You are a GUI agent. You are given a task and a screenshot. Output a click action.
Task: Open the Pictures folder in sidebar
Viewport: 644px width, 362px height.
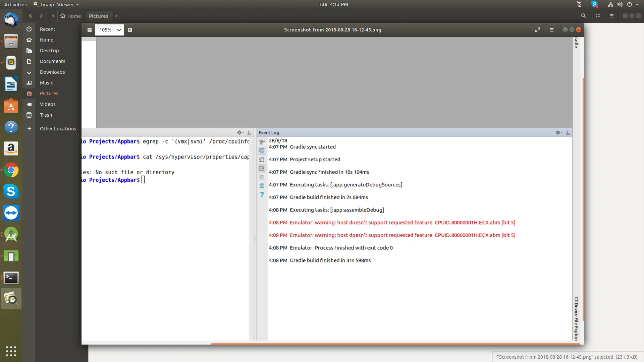tap(49, 94)
